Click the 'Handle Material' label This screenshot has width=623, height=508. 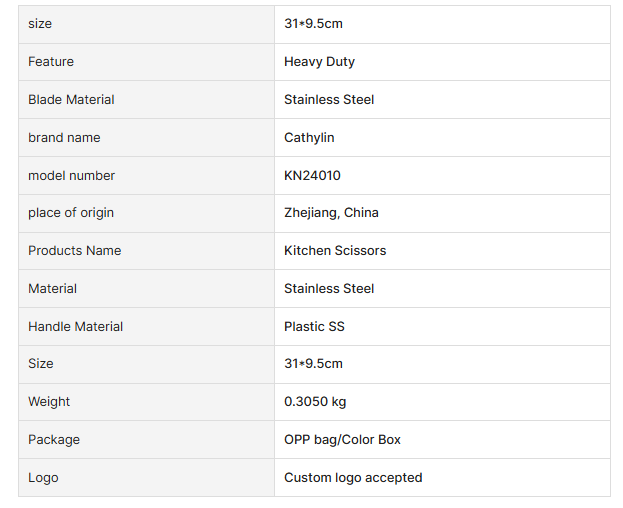click(x=76, y=327)
